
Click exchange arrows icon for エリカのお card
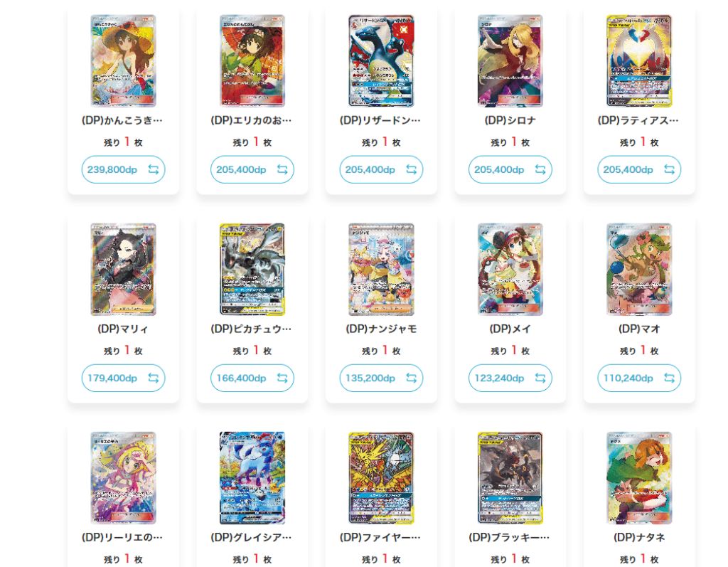[x=282, y=169]
